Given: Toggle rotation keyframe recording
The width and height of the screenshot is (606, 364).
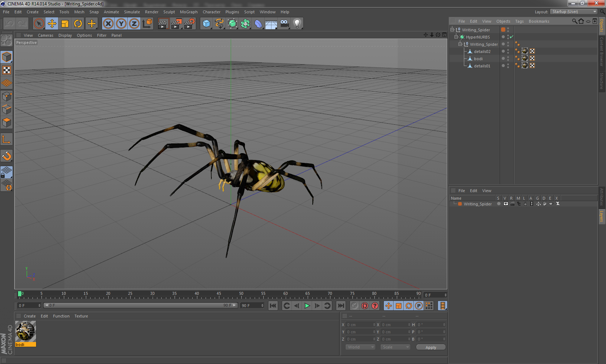Looking at the screenshot, I should point(409,306).
